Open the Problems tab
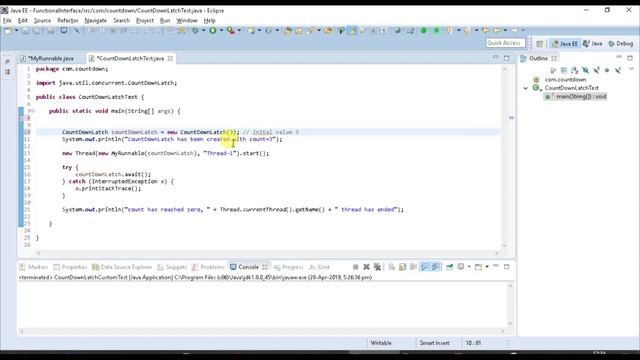Image resolution: width=640 pixels, height=360 pixels. (x=208, y=267)
